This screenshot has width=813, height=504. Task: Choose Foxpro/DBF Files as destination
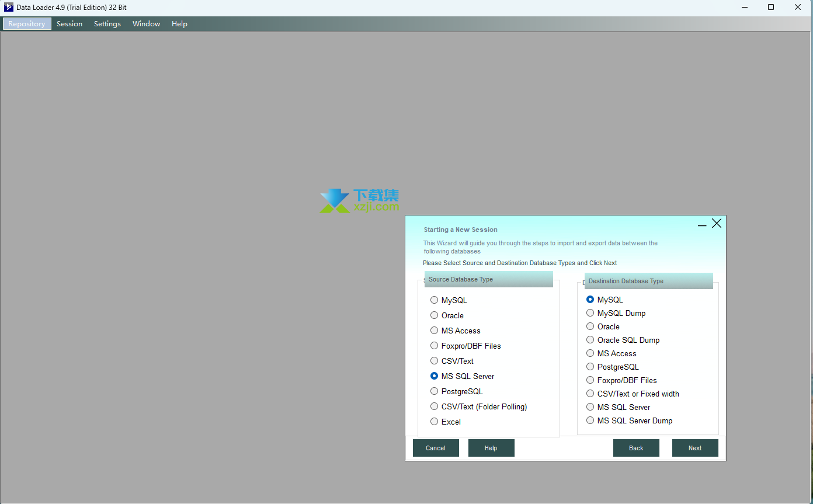tap(621, 380)
